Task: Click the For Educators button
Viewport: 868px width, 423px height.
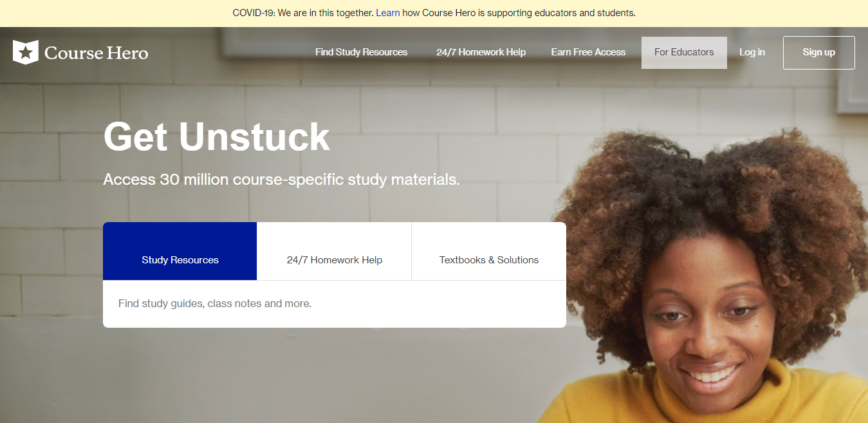Action: point(684,53)
